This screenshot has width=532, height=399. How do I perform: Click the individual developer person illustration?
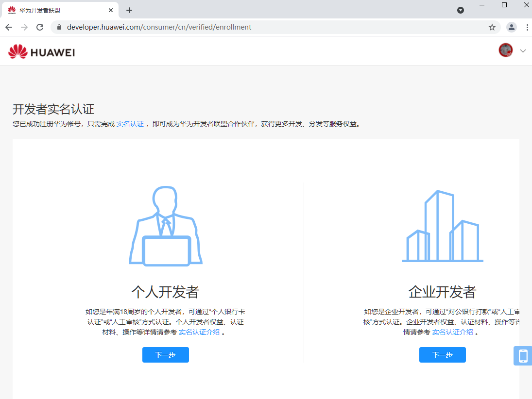pos(166,226)
